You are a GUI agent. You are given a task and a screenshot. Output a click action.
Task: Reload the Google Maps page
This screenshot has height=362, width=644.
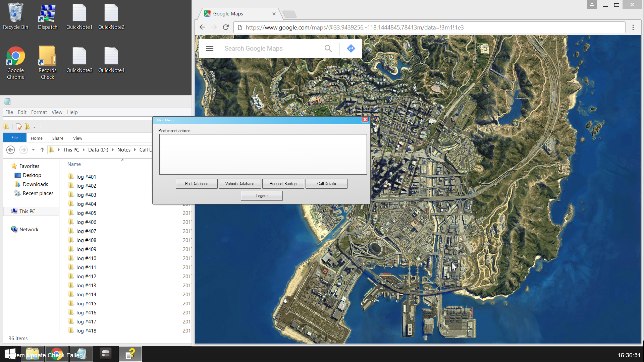(x=226, y=27)
